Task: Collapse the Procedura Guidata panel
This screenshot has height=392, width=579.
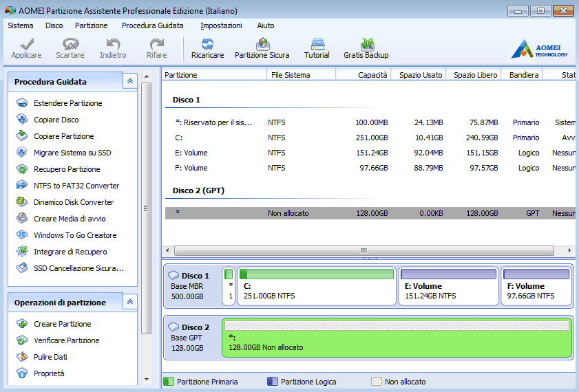Action: [x=130, y=81]
